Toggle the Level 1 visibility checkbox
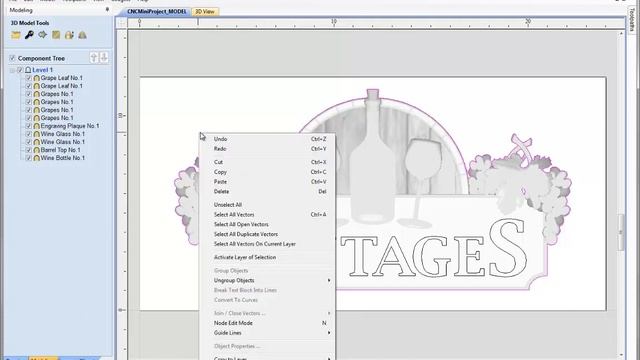Image resolution: width=640 pixels, height=360 pixels. 20,70
